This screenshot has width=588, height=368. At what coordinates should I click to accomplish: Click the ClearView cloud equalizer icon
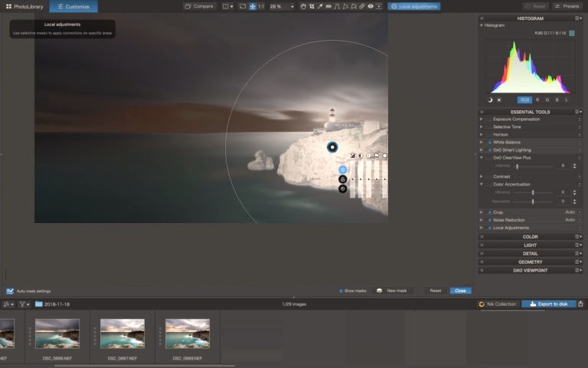[377, 156]
